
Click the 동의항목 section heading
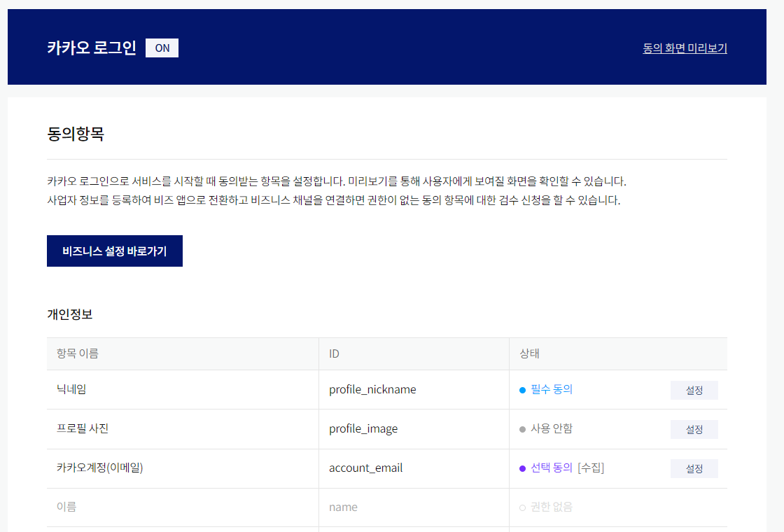76,134
